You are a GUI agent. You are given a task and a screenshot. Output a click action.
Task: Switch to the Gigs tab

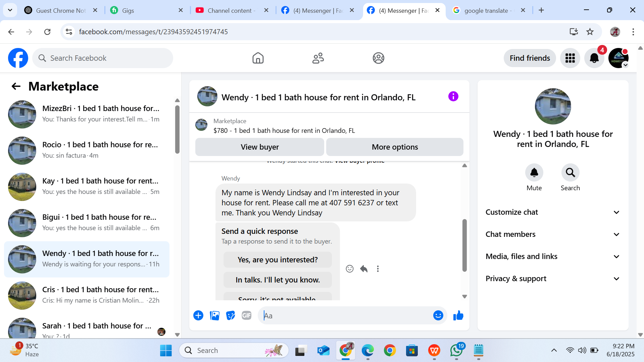pyautogui.click(x=147, y=10)
